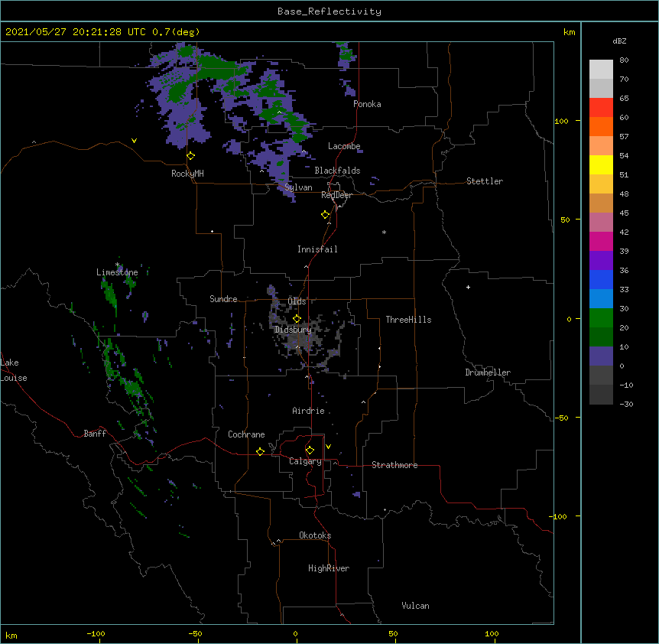Click the RedDeer label

(336, 195)
